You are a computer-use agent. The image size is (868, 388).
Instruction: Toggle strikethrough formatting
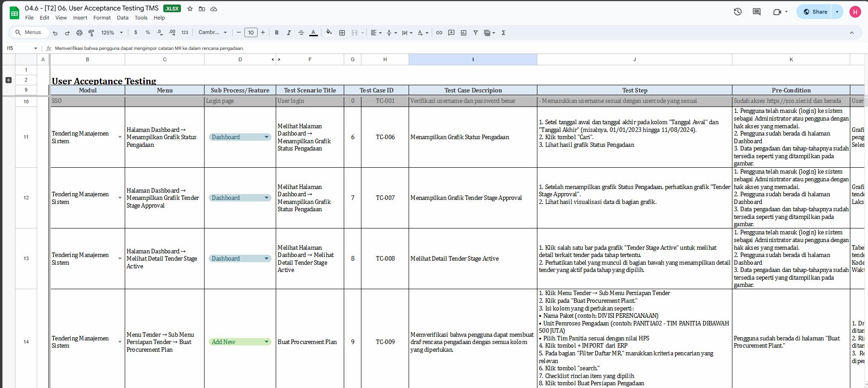(301, 33)
